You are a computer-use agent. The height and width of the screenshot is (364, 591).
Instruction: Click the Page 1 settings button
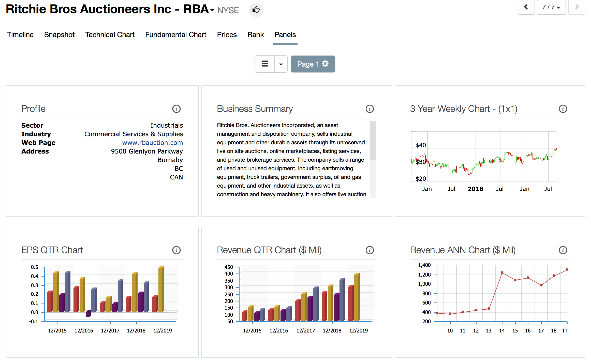(313, 64)
